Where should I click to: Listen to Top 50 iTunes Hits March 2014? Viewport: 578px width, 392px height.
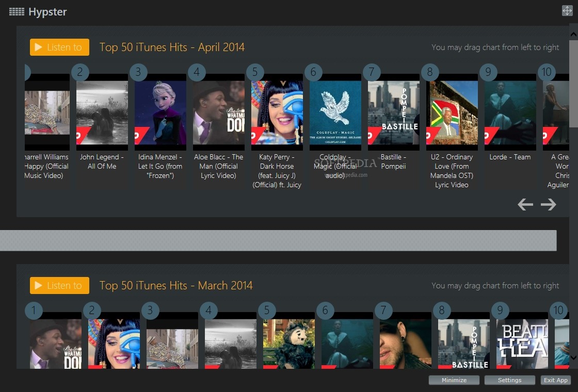tap(59, 286)
